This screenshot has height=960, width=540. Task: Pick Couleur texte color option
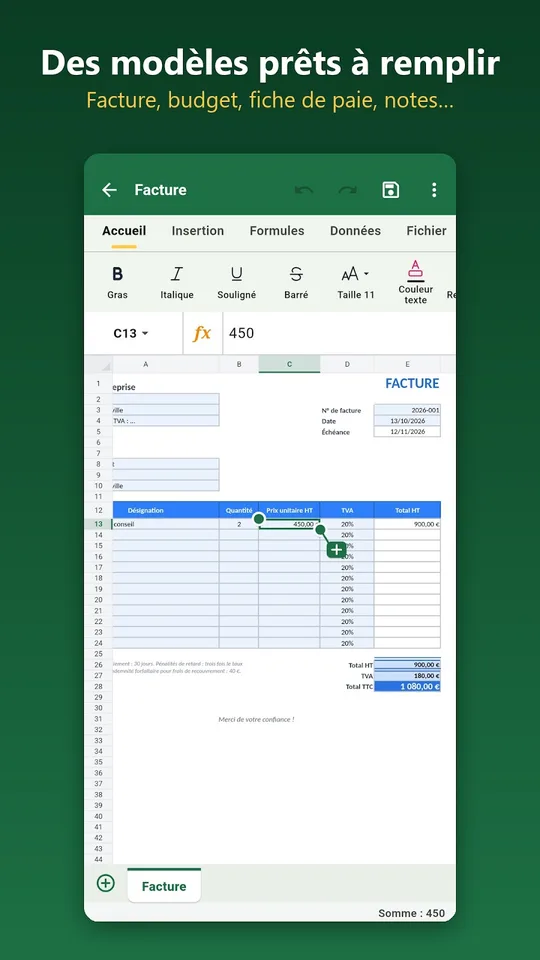click(416, 283)
